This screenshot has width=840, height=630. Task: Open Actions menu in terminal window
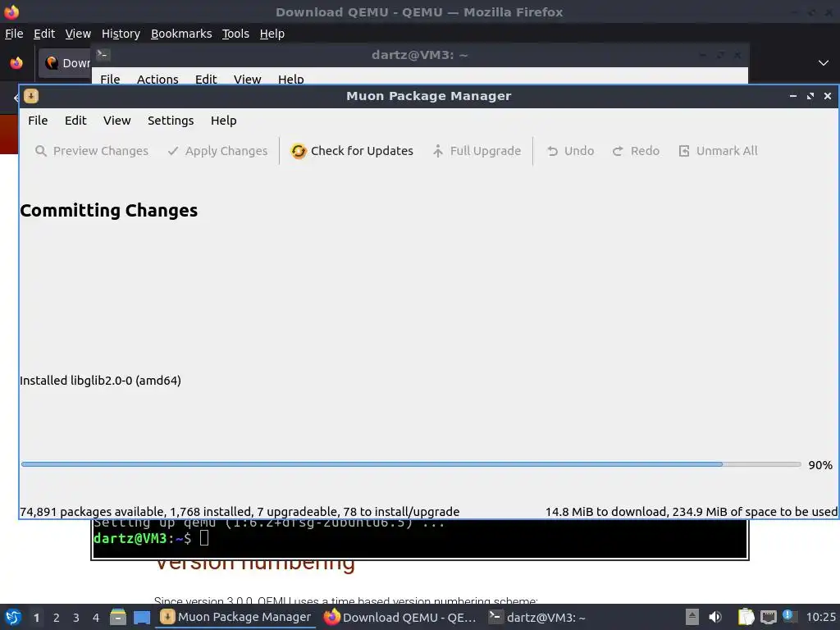[x=157, y=80]
